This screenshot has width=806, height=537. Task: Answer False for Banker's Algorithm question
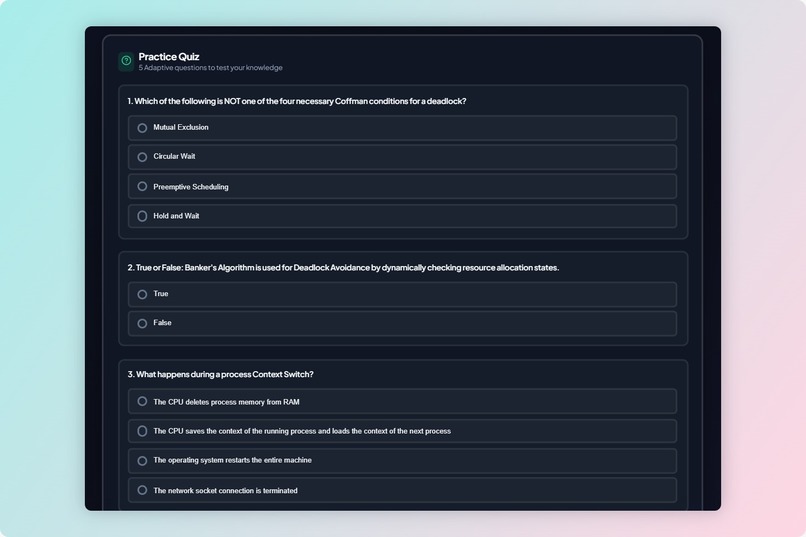click(x=402, y=323)
